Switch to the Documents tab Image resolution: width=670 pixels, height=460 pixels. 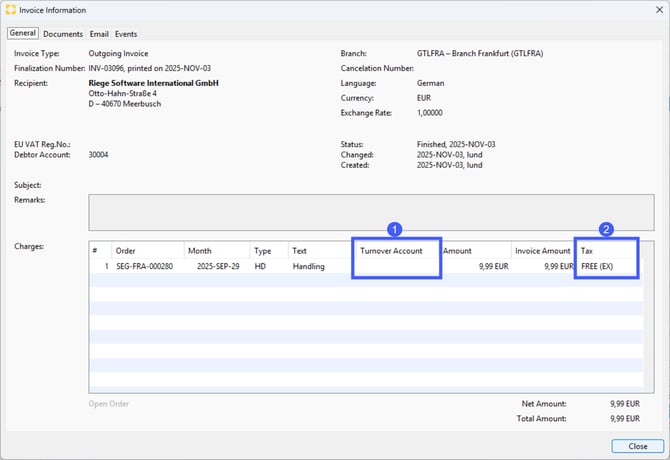tap(62, 34)
